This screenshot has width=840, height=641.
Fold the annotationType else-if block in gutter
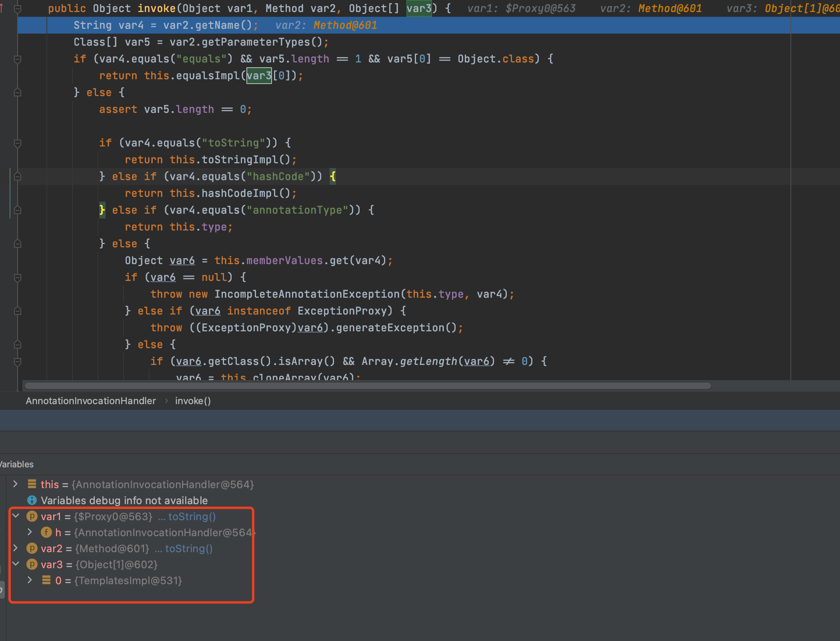[x=18, y=210]
